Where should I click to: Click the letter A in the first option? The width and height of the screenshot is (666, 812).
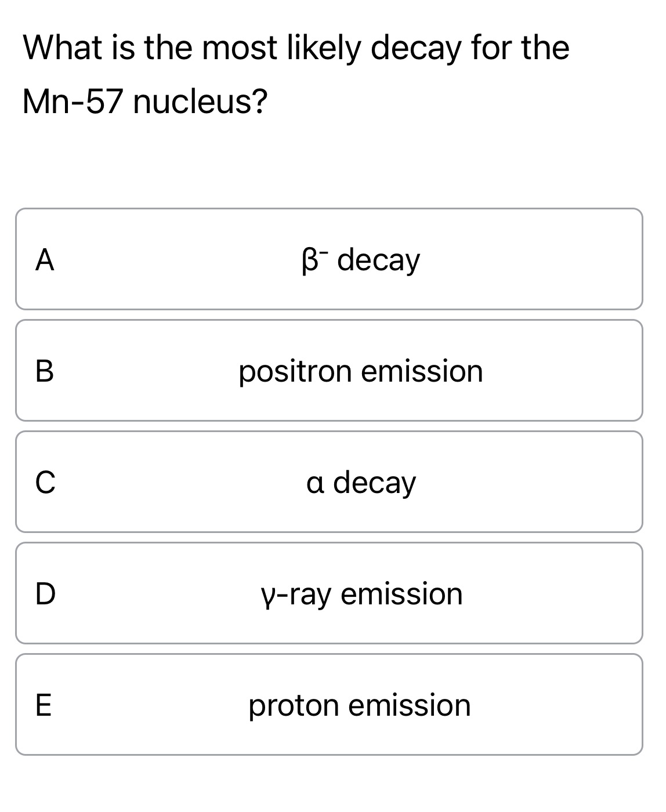45,261
